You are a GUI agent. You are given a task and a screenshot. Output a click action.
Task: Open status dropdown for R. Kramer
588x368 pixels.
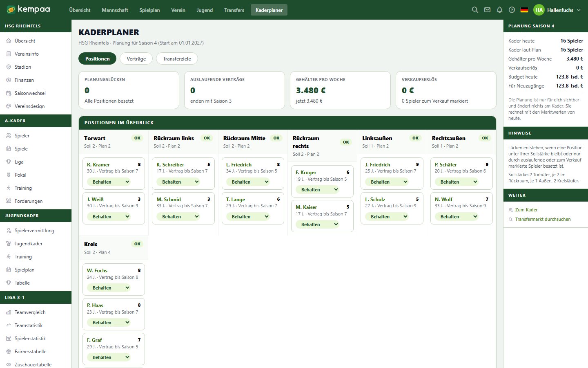[109, 182]
